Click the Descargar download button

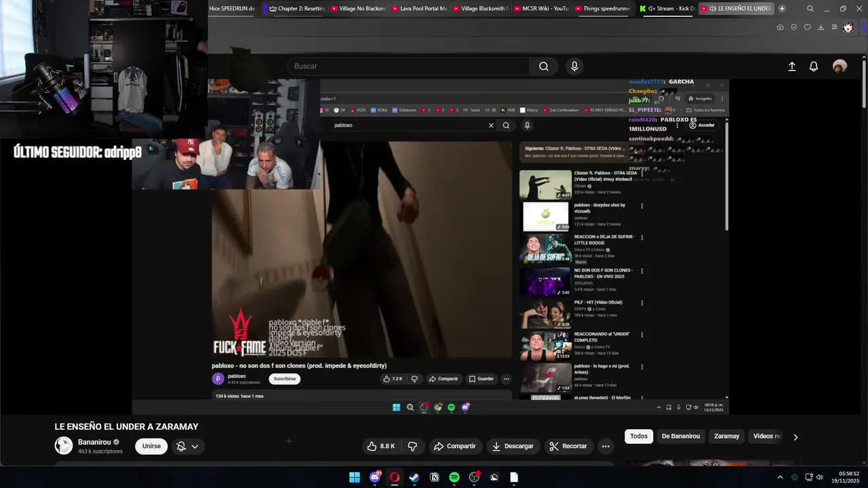point(513,446)
